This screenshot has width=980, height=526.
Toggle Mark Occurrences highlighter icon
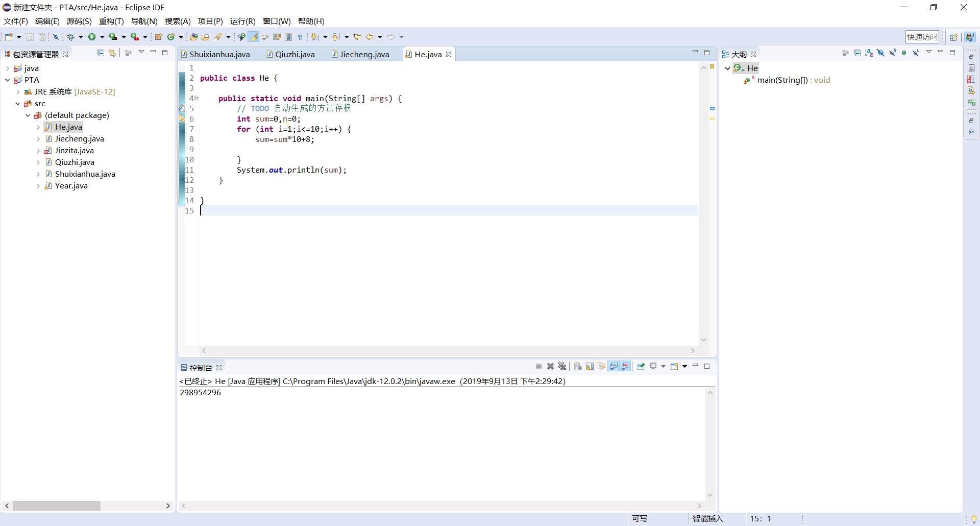pos(254,37)
